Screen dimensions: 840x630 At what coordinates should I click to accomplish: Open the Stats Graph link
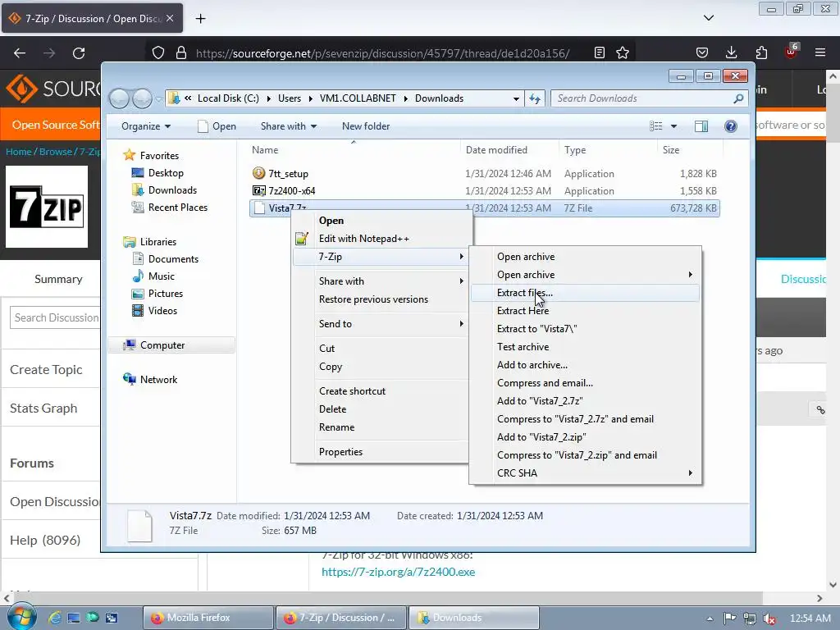pyautogui.click(x=43, y=409)
